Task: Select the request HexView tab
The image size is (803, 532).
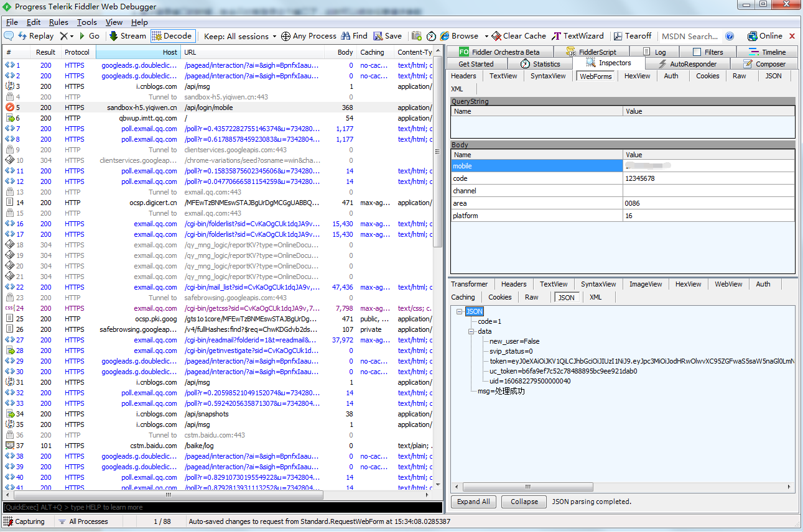Action: tap(638, 76)
